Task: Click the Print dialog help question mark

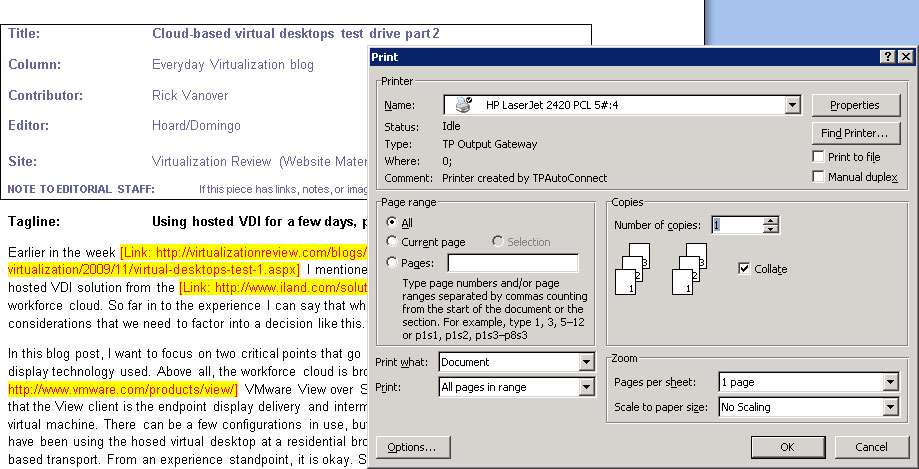Action: pos(888,56)
